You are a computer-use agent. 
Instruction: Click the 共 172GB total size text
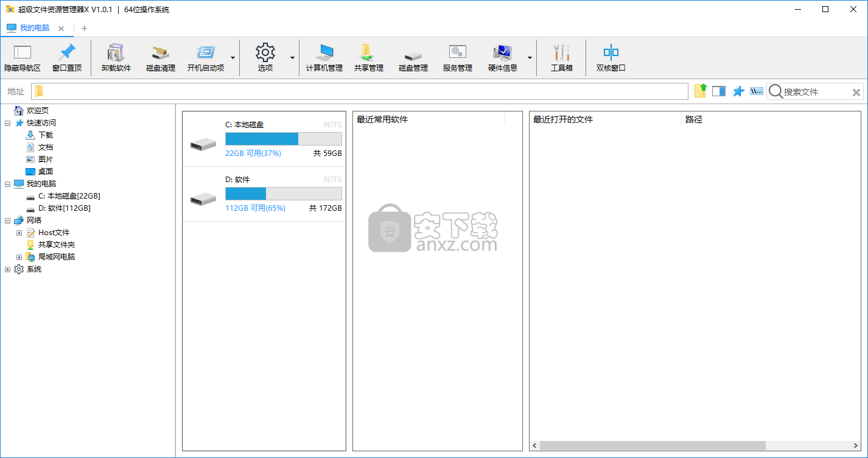(326, 208)
